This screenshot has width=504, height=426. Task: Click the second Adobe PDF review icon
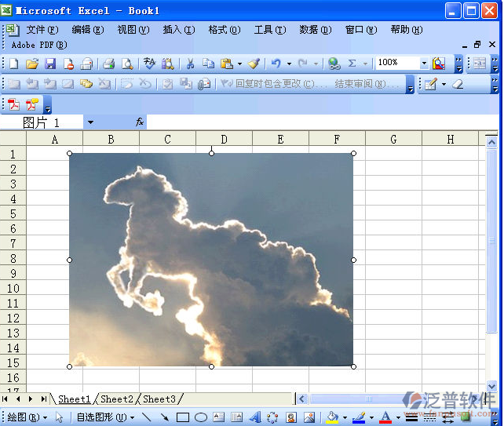point(32,104)
